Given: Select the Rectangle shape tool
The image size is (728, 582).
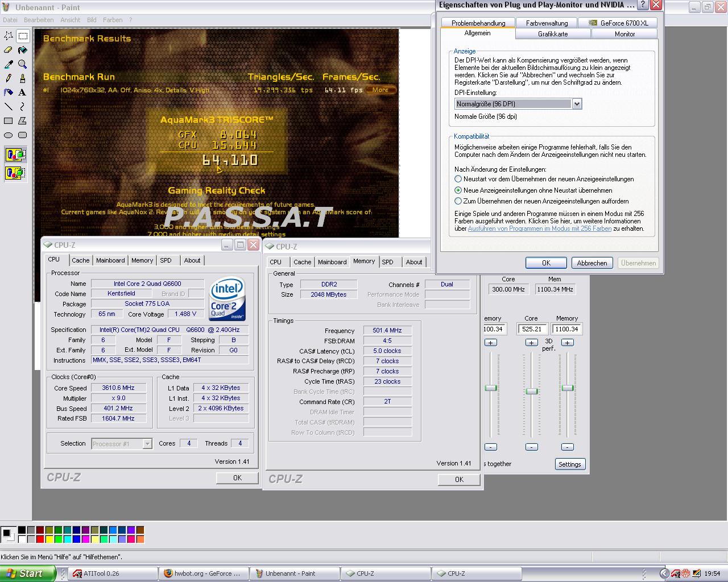Looking at the screenshot, I should tap(9, 120).
